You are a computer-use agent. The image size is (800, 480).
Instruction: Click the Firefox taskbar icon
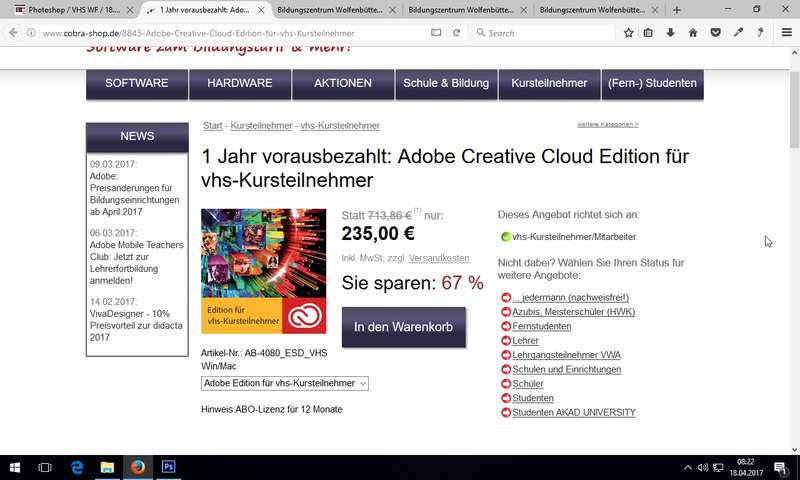(x=138, y=467)
